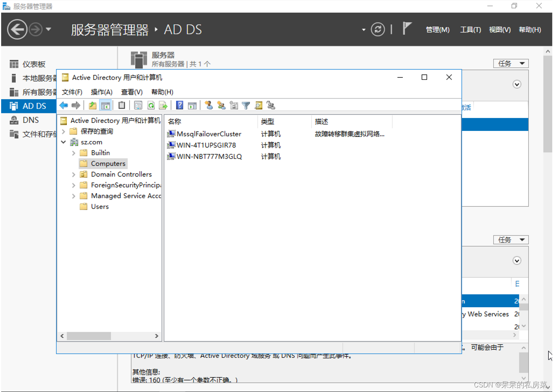This screenshot has width=553, height=392.
Task: Open AD DS in the sidebar
Action: [x=29, y=106]
